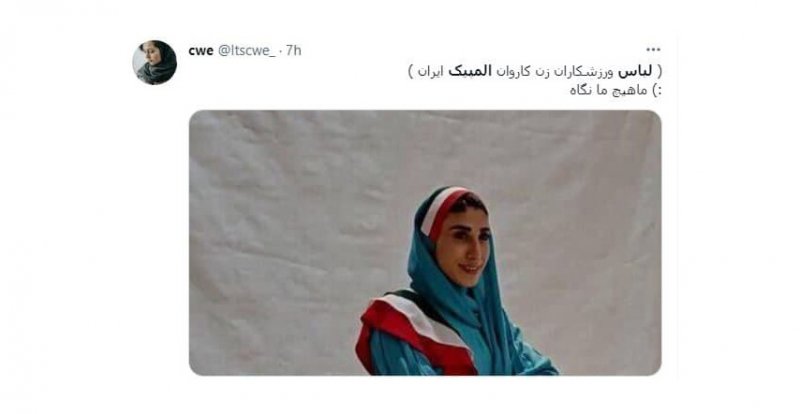Select the second tweet line ماهیج ما نگاه
Screen dimensions: 800x414
point(615,91)
